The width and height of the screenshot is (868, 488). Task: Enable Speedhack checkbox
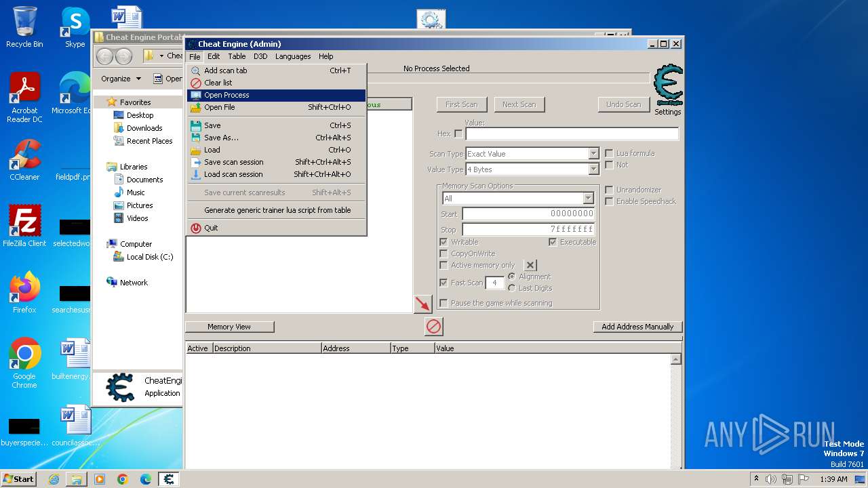click(609, 202)
